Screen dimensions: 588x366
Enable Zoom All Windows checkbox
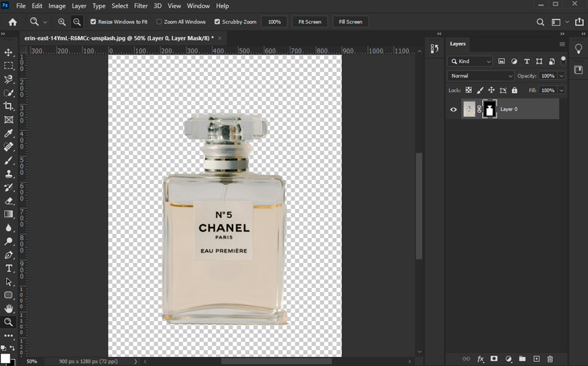point(159,21)
